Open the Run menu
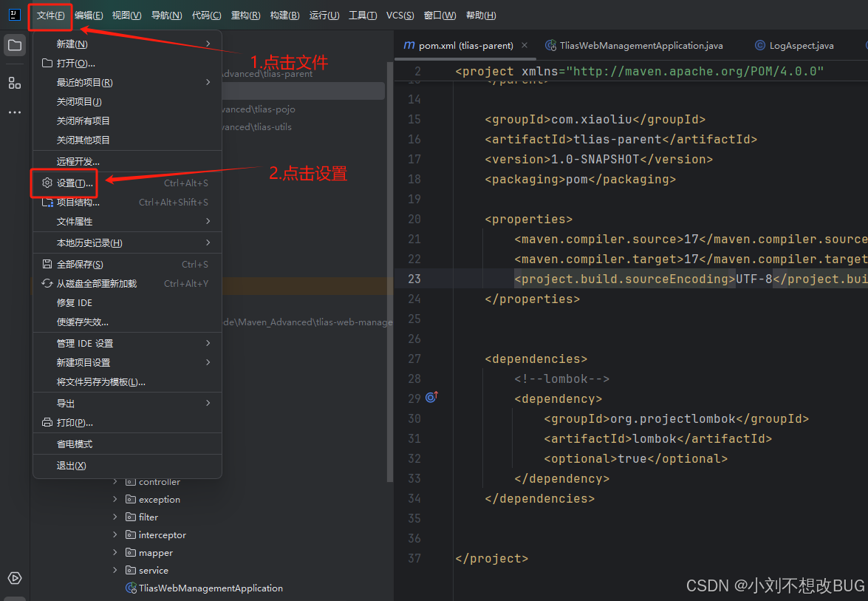868x601 pixels. [x=324, y=16]
